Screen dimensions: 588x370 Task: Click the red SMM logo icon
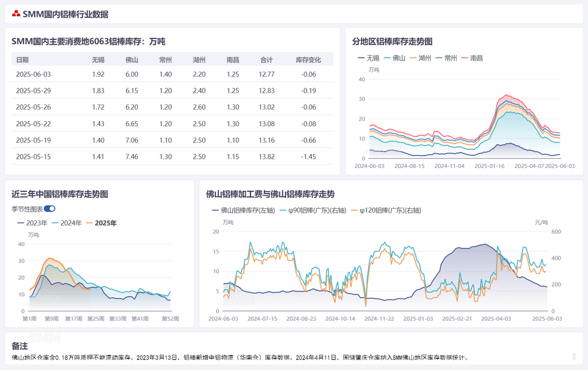point(16,14)
